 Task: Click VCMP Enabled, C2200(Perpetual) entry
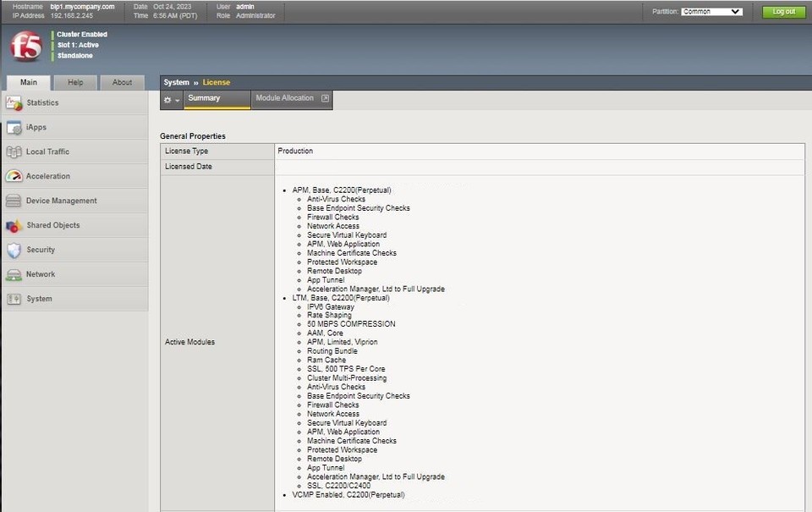[x=348, y=495]
